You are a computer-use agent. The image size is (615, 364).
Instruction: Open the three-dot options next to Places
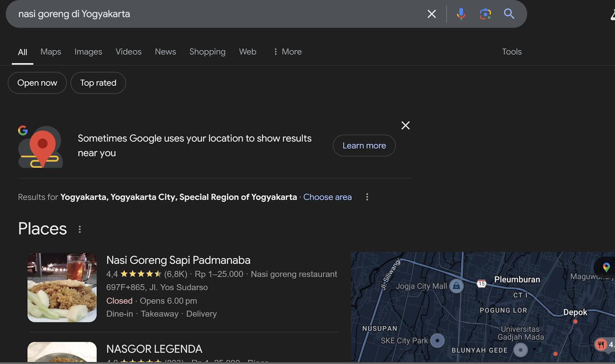[80, 229]
